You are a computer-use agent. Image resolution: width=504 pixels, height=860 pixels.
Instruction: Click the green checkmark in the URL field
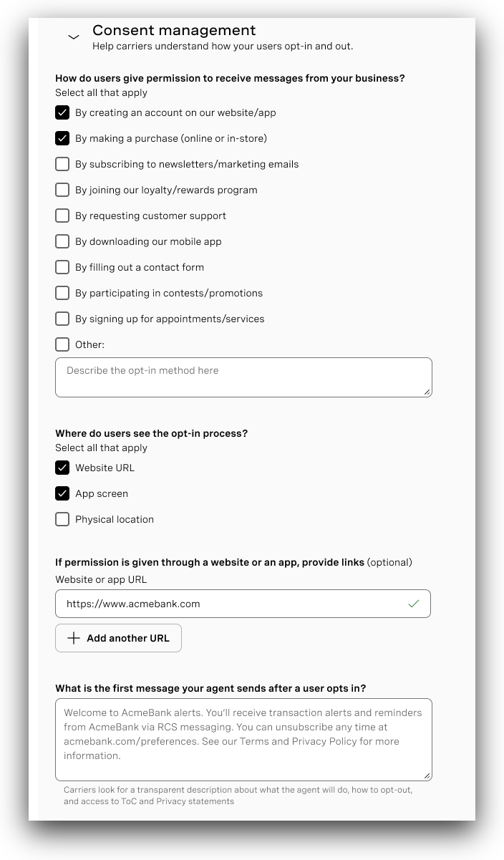[x=414, y=604]
